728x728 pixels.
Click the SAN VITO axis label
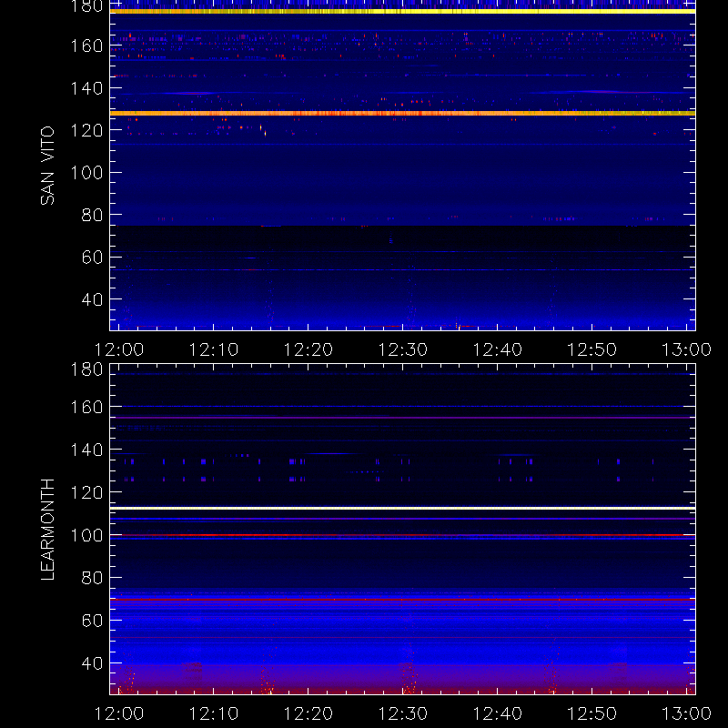point(47,166)
